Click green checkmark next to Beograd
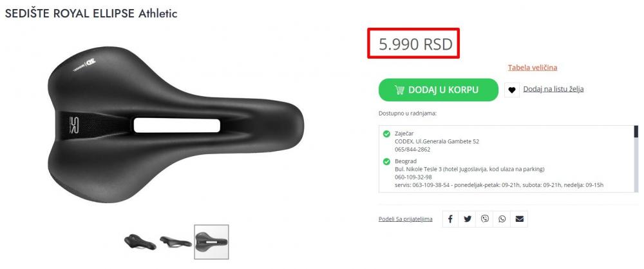 (386, 162)
